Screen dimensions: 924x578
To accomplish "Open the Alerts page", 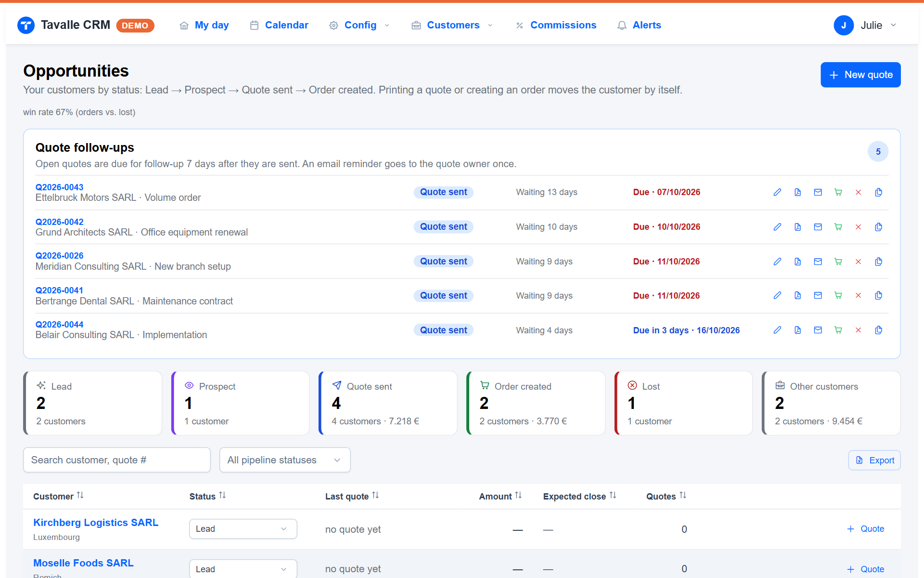I will pyautogui.click(x=639, y=25).
